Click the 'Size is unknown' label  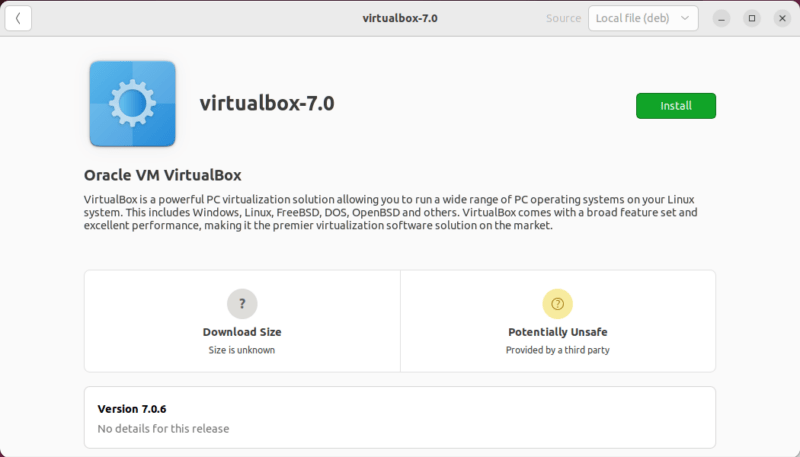pyautogui.click(x=242, y=350)
